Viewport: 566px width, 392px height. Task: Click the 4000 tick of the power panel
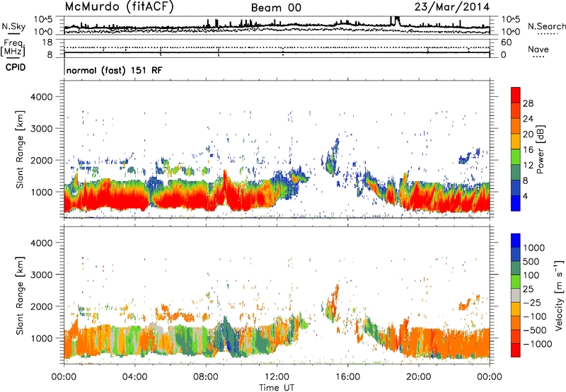click(x=41, y=97)
